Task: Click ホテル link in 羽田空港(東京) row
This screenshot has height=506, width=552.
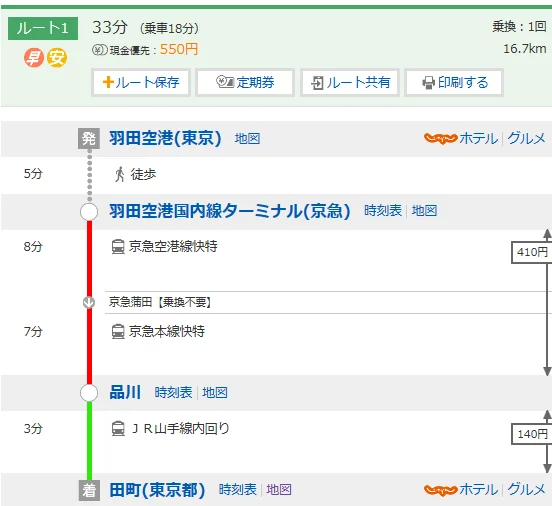Action: pyautogui.click(x=478, y=138)
